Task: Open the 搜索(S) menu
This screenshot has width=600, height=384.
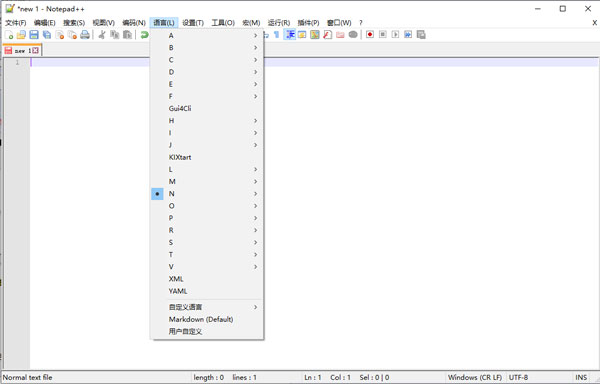Action: coord(74,23)
